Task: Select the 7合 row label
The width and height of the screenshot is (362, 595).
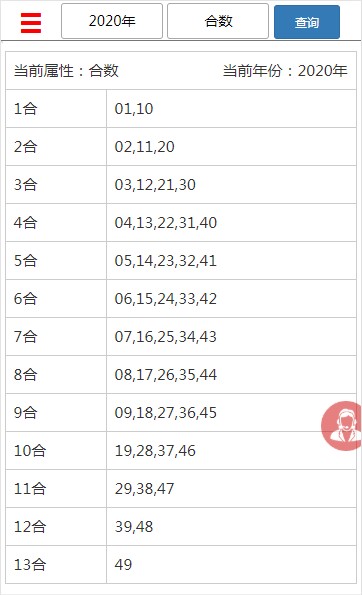Action: click(25, 337)
